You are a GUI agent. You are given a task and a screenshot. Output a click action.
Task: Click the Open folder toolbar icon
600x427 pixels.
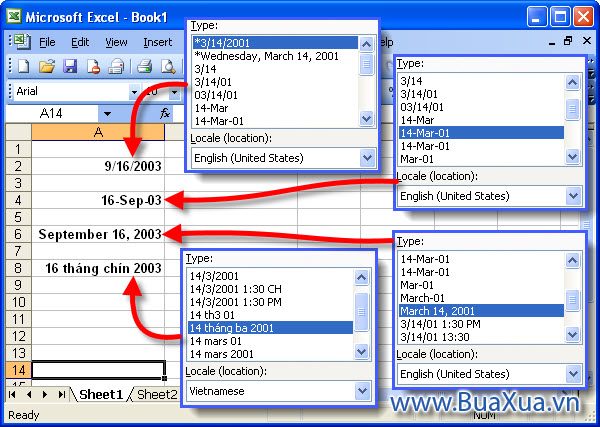[x=47, y=66]
